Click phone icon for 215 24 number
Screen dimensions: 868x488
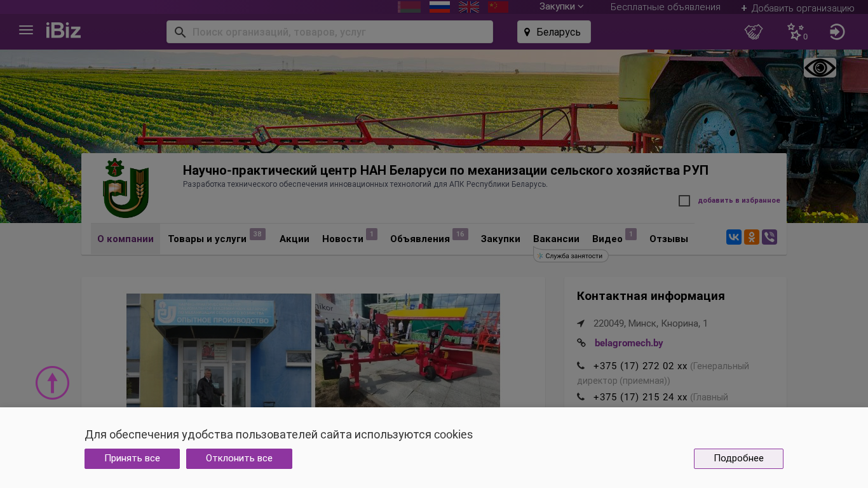tap(581, 397)
